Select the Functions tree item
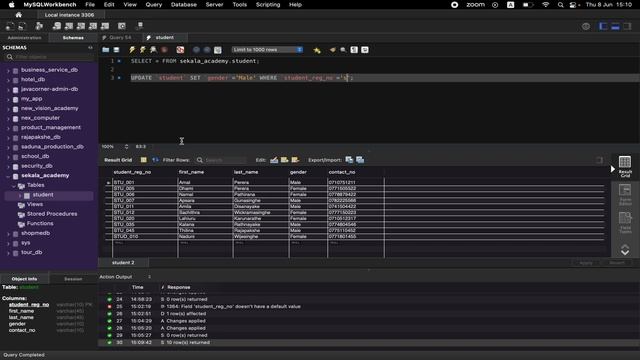The image size is (640, 360). tap(40, 224)
